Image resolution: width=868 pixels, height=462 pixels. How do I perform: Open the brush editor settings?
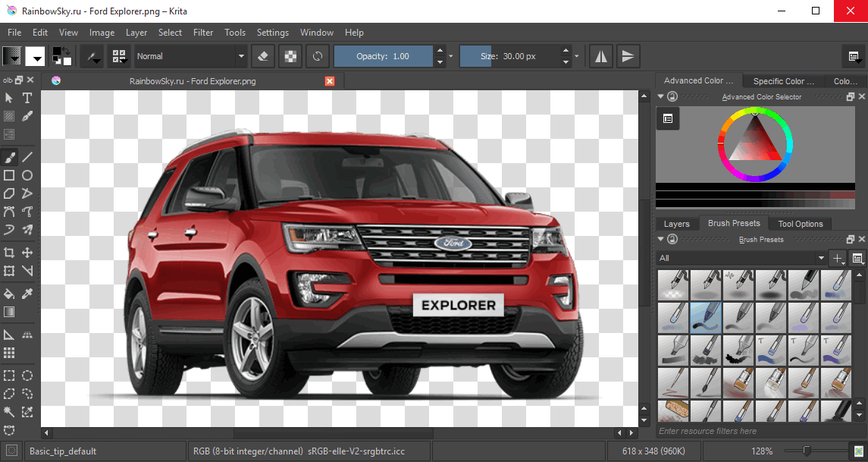[92, 56]
